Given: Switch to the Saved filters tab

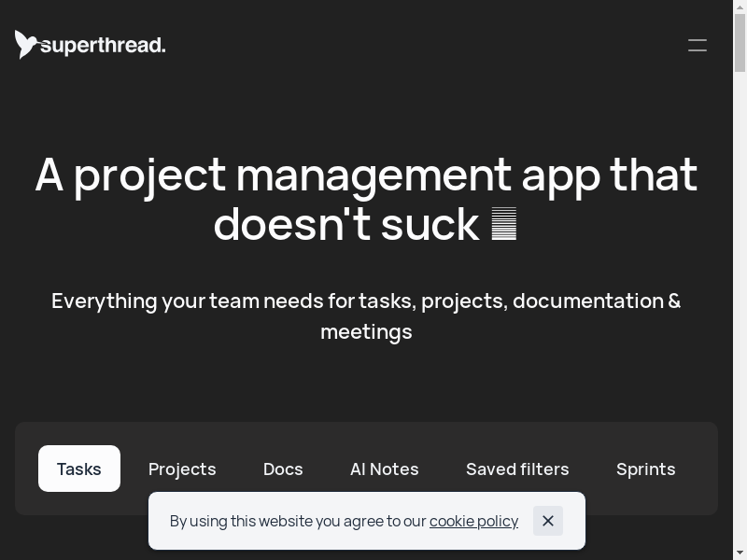Looking at the screenshot, I should (517, 469).
